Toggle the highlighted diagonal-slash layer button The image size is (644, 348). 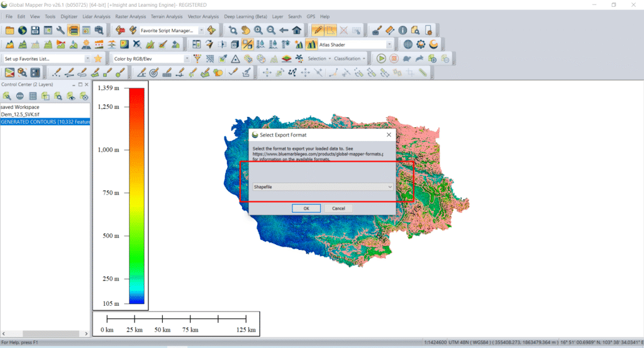(247, 45)
